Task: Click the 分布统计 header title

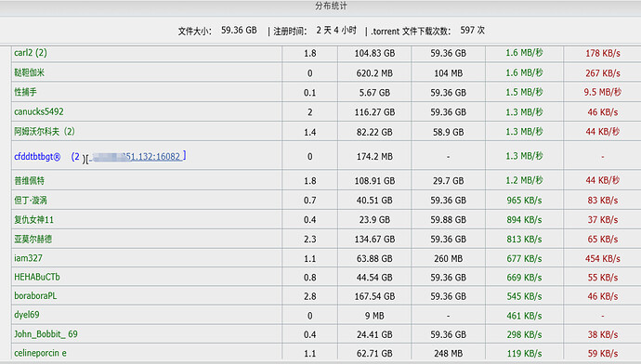Action: click(331, 6)
